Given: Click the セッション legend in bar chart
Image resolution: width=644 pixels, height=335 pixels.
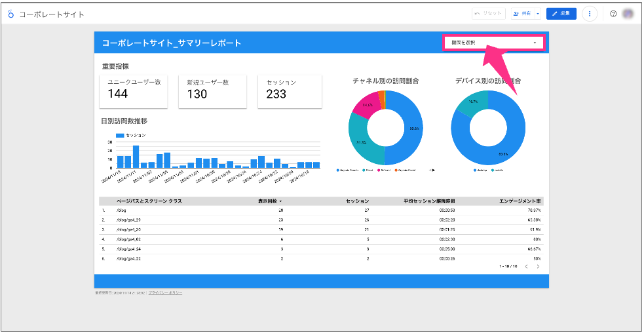Looking at the screenshot, I should tap(130, 135).
